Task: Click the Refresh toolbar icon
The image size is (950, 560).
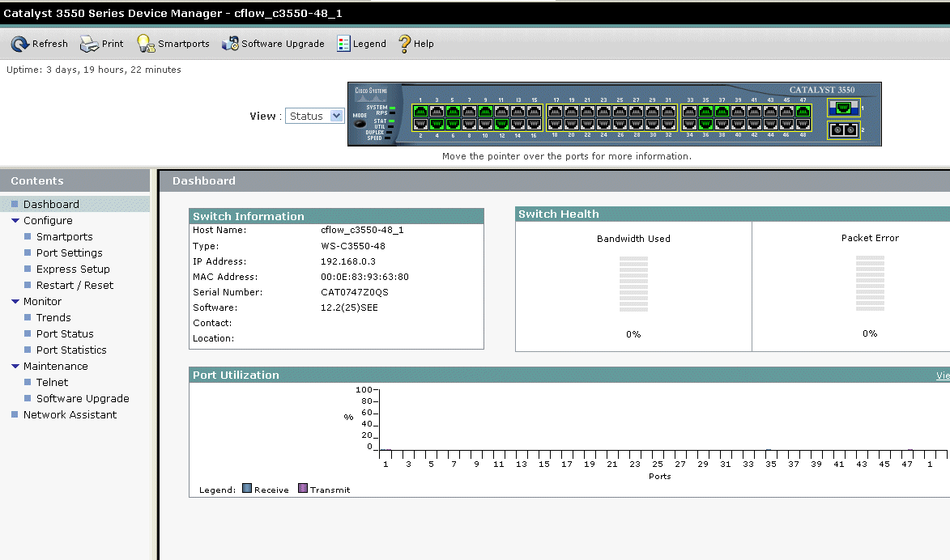Action: tap(20, 44)
